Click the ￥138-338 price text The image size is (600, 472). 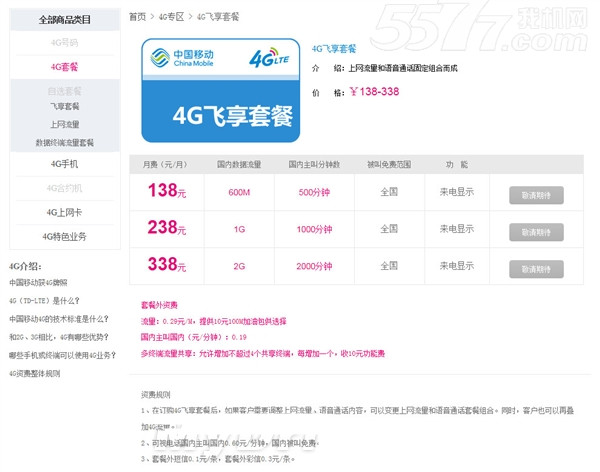pyautogui.click(x=374, y=91)
